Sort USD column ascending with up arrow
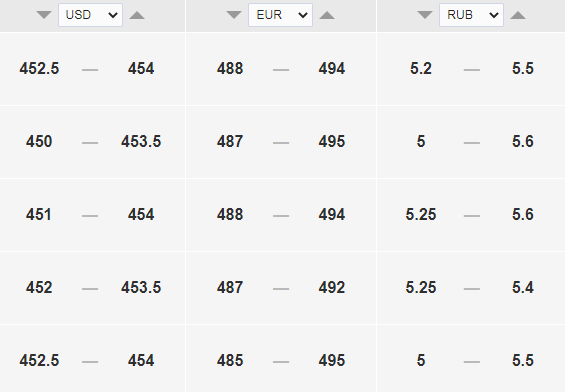The image size is (565, 392). (137, 15)
